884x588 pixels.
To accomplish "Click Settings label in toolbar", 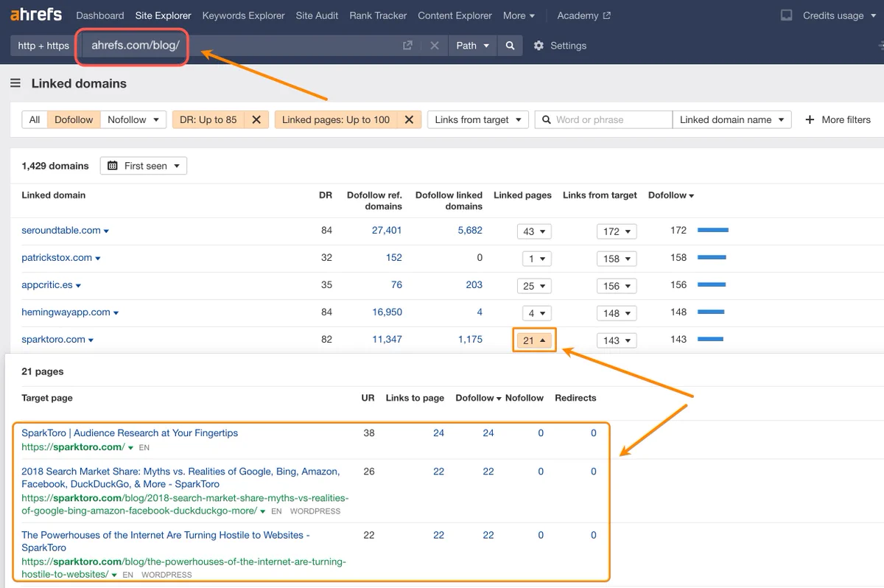I will [x=569, y=46].
